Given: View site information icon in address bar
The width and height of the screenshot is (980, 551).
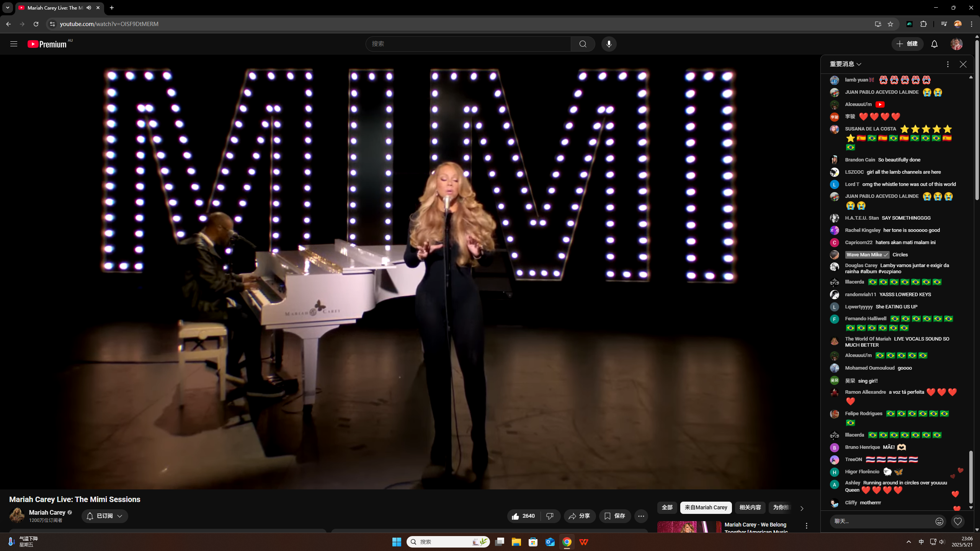Looking at the screenshot, I should 52,24.
